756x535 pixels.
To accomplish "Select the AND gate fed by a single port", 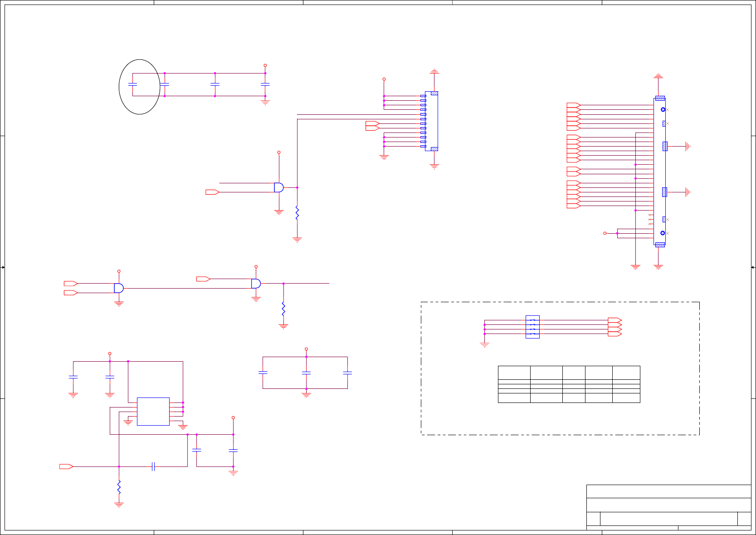I will click(x=256, y=284).
